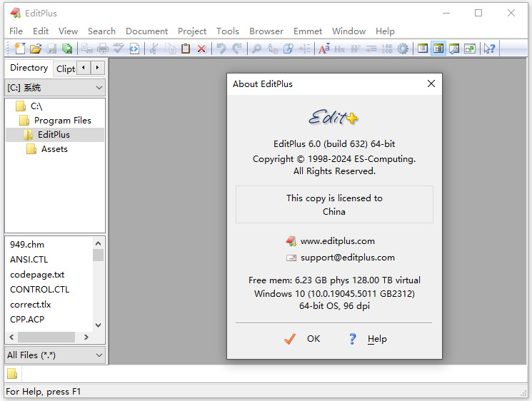Select the file correct.tlx
Image resolution: width=532 pixels, height=401 pixels.
(30, 304)
